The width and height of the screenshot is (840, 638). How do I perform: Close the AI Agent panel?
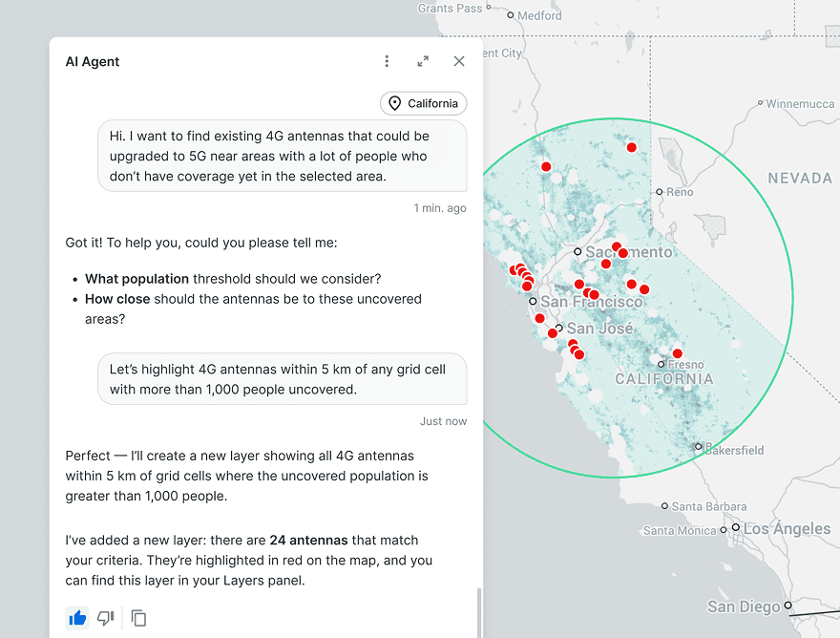459,60
